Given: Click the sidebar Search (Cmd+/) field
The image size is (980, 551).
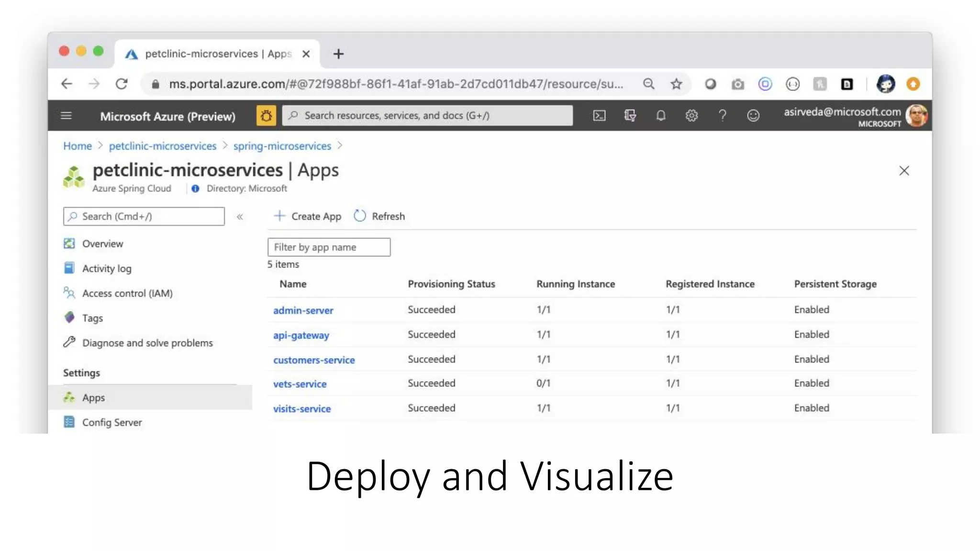Looking at the screenshot, I should click(144, 217).
